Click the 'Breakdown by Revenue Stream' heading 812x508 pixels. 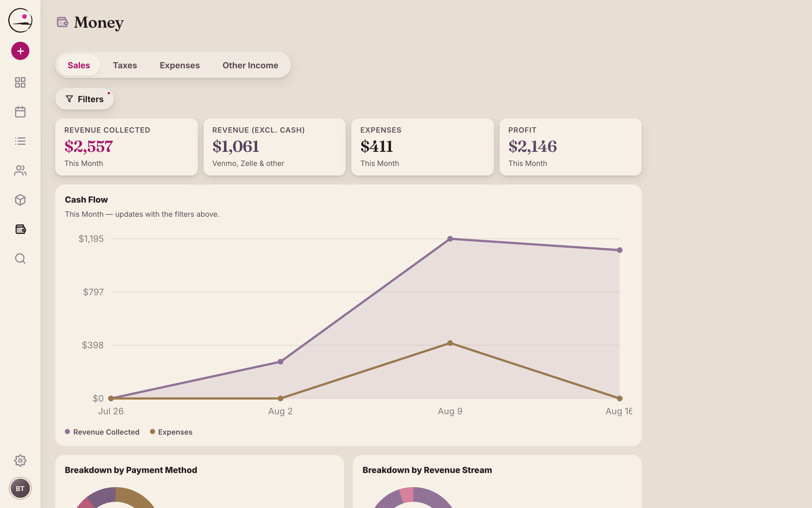tap(427, 470)
